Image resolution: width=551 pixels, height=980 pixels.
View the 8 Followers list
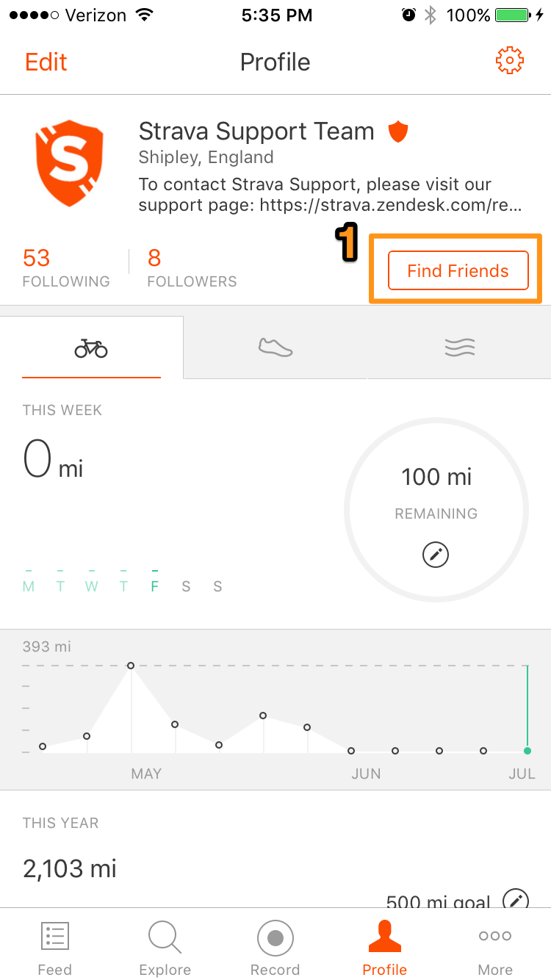pyautogui.click(x=192, y=267)
